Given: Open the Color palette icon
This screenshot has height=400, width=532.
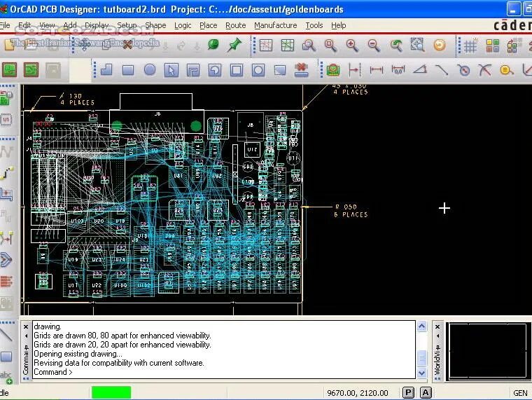Looking at the screenshot, I should click(492, 45).
